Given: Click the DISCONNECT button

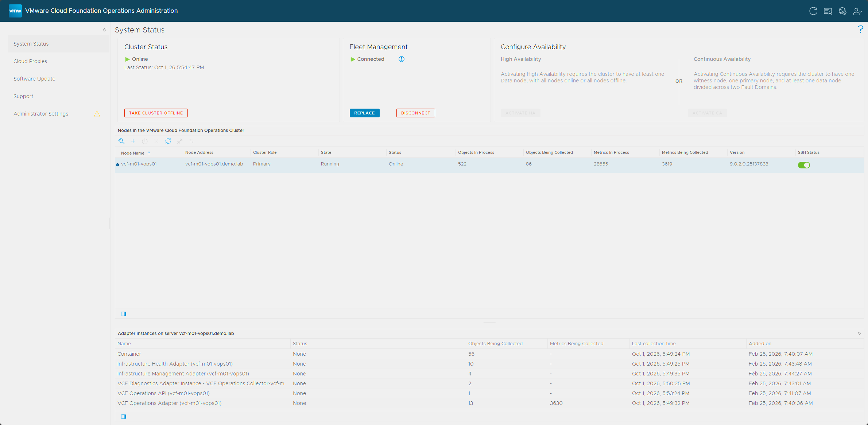Looking at the screenshot, I should pyautogui.click(x=416, y=113).
